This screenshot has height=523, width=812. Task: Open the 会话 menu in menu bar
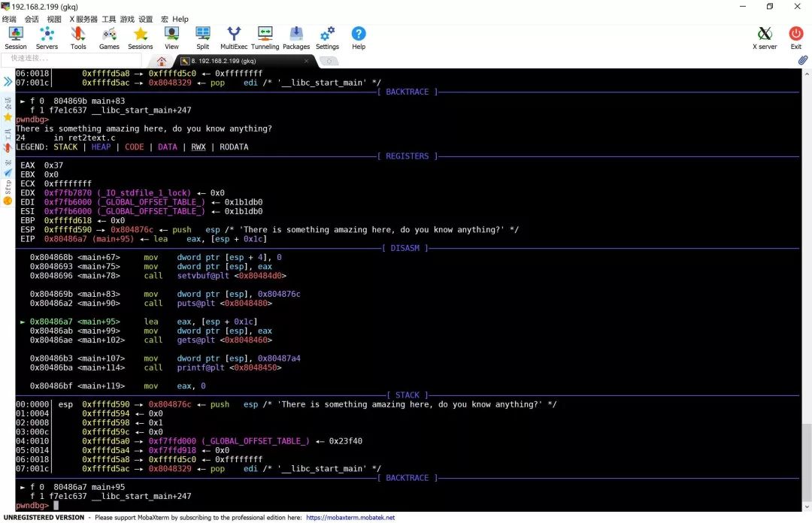[x=32, y=19]
